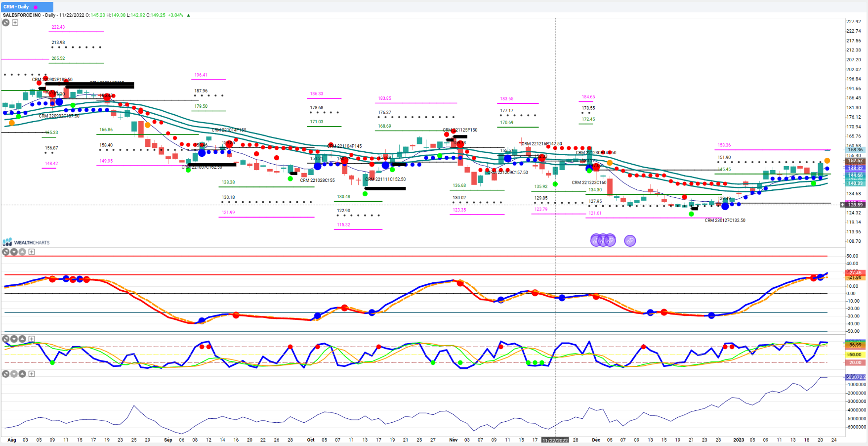Click the 50.00 yellow stochastic level tag
Viewport: 868px width, 446px height.
pyautogui.click(x=855, y=355)
